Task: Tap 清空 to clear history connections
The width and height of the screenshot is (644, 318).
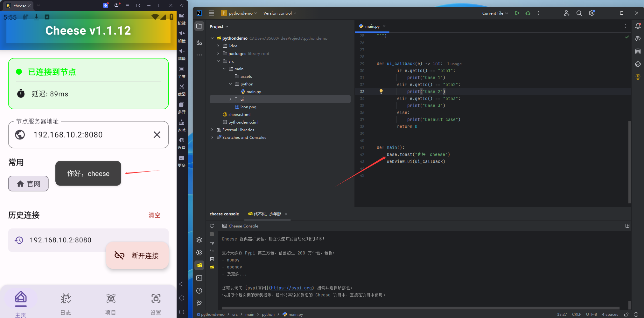Action: [x=154, y=215]
